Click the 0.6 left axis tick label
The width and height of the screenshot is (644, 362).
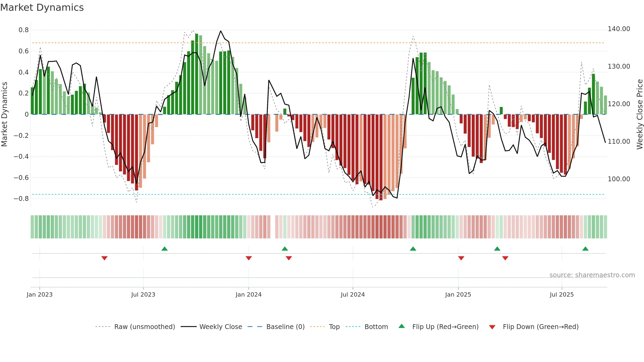24,51
